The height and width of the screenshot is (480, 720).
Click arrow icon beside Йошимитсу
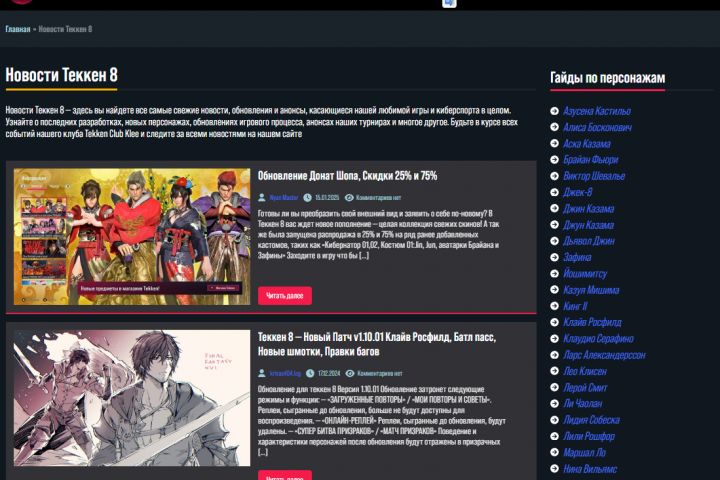554,273
